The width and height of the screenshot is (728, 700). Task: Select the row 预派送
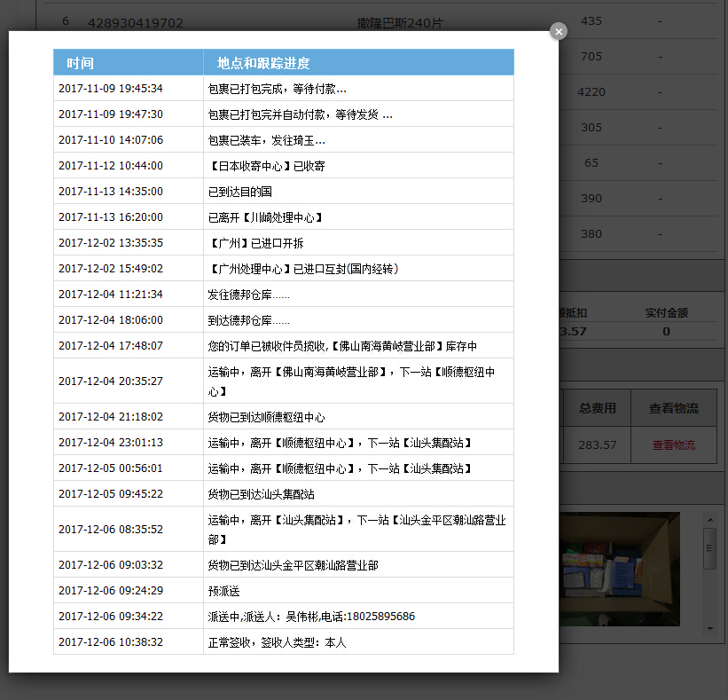[358, 590]
